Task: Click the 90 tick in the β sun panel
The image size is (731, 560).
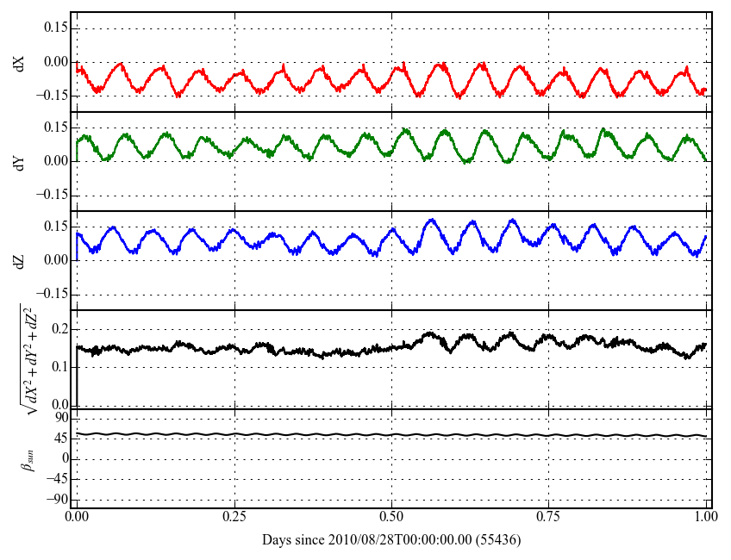Action: [61, 418]
